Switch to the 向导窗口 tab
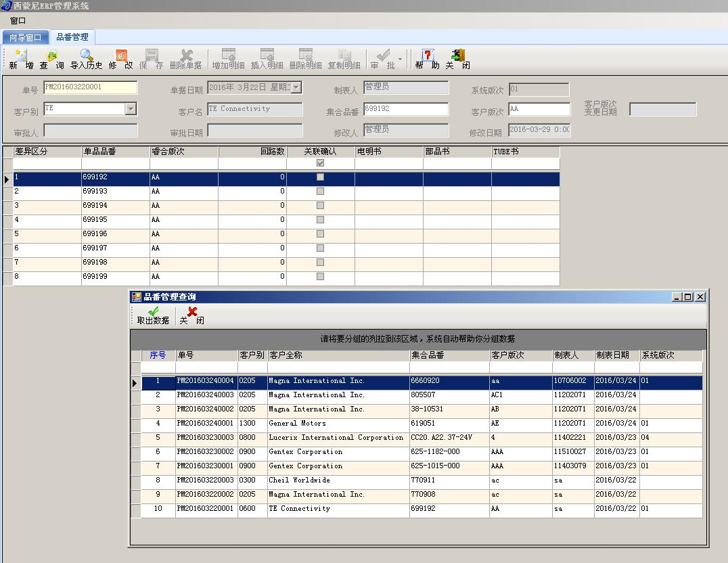 [x=25, y=37]
